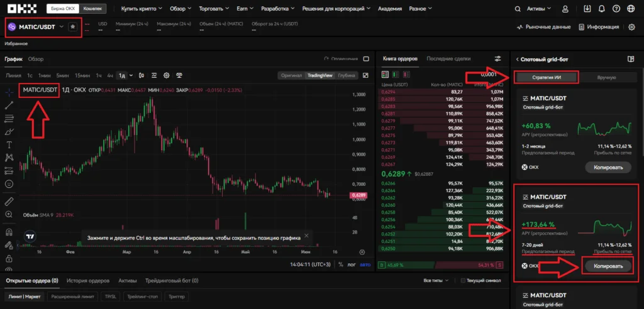Select the zoom in tool
Viewport: 644px width, 309px height.
(9, 214)
